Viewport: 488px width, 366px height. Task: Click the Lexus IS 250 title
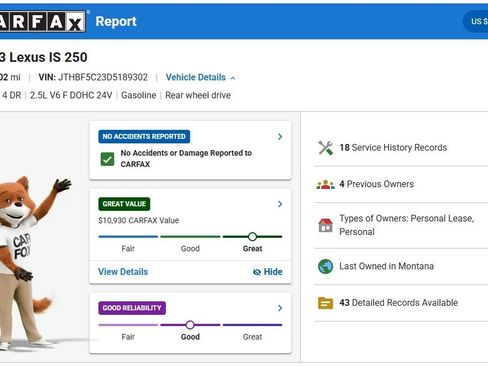coord(44,57)
